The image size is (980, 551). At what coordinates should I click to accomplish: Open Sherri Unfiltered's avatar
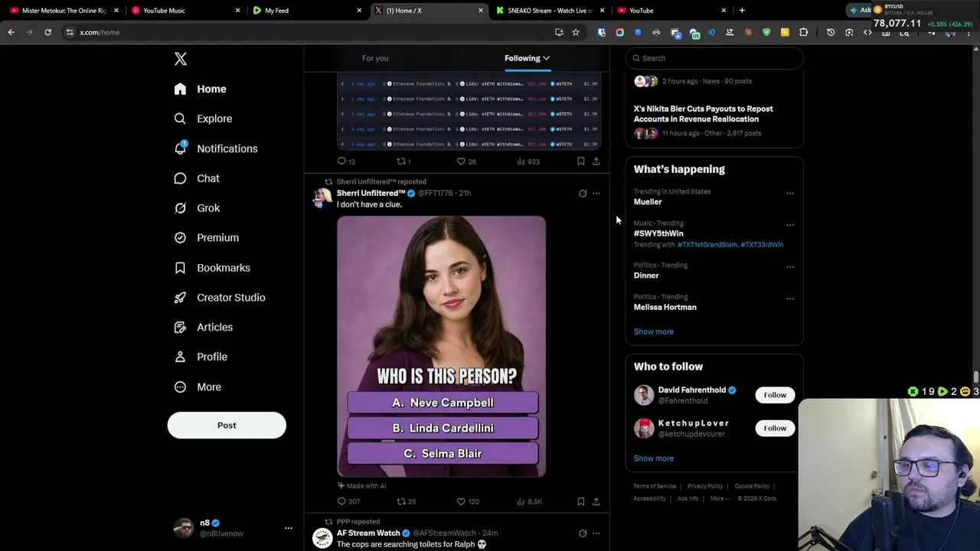coord(322,198)
